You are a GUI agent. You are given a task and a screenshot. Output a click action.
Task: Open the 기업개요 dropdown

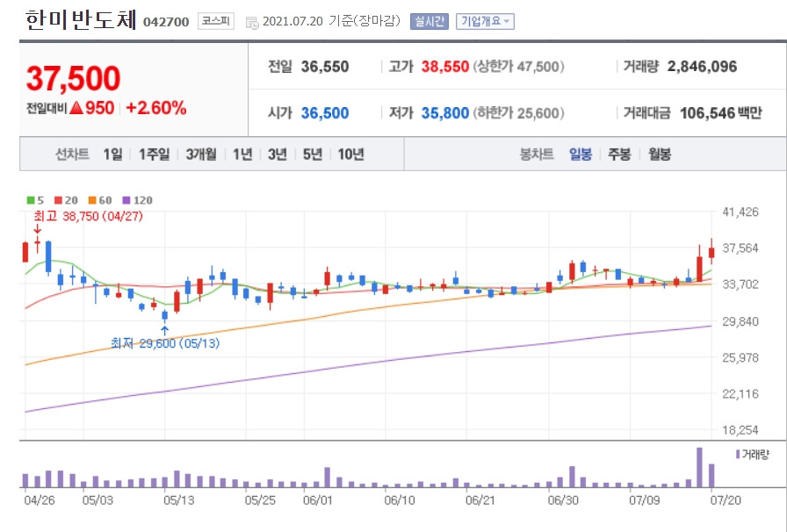485,22
